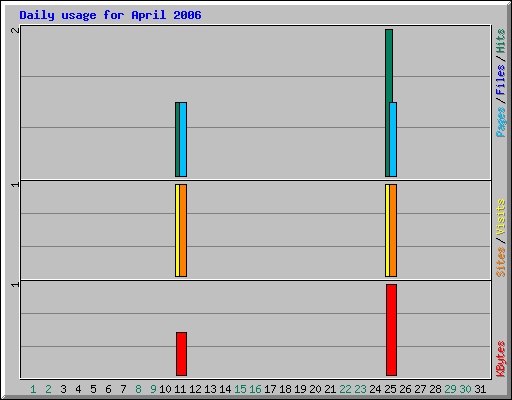Click the day 22 axis label
The height and width of the screenshot is (400, 512).
[x=345, y=389]
